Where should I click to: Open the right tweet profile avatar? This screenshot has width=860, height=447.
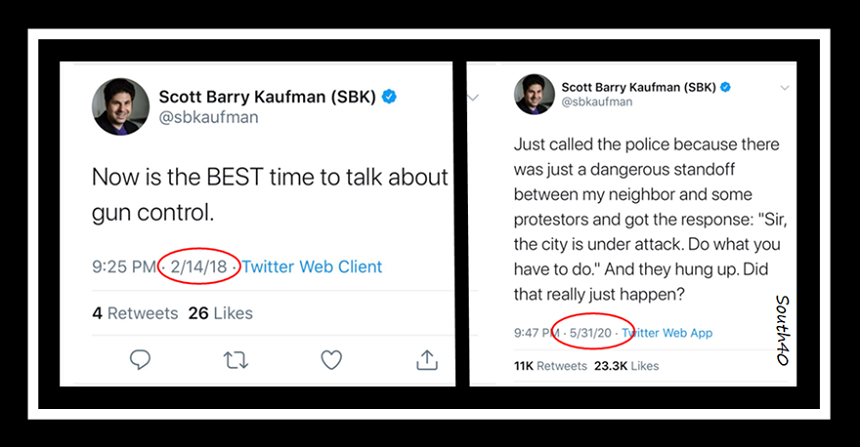click(534, 94)
